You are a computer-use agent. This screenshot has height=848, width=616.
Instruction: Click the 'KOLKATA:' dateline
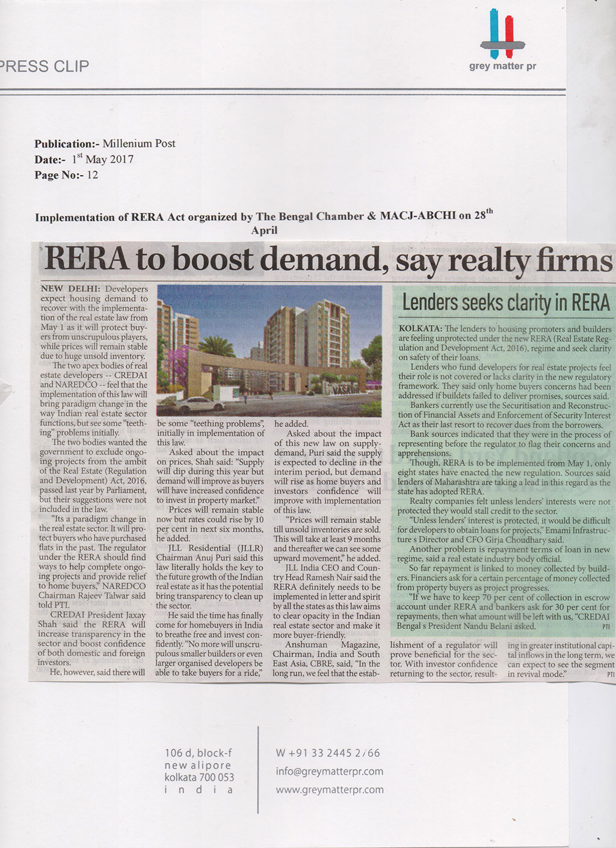point(420,329)
